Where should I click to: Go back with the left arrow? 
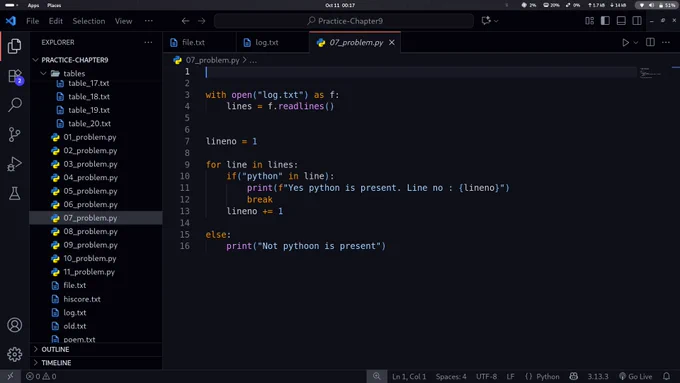click(185, 21)
